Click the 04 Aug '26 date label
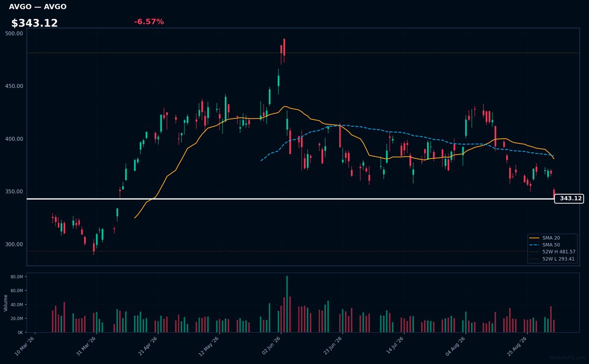 point(455,346)
